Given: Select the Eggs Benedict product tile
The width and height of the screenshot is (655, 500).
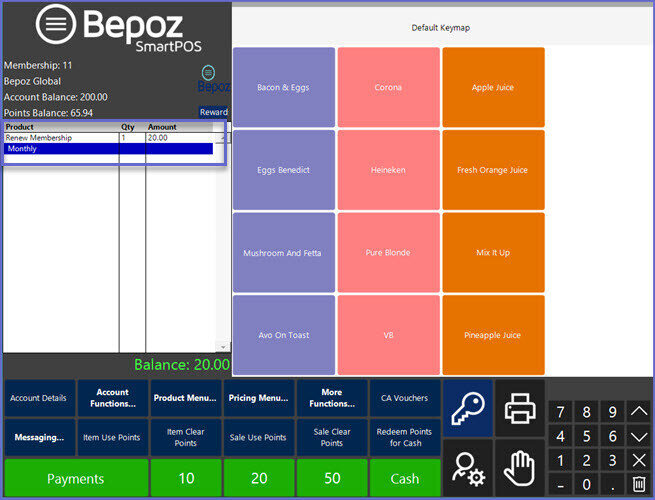Looking at the screenshot, I should pos(284,170).
